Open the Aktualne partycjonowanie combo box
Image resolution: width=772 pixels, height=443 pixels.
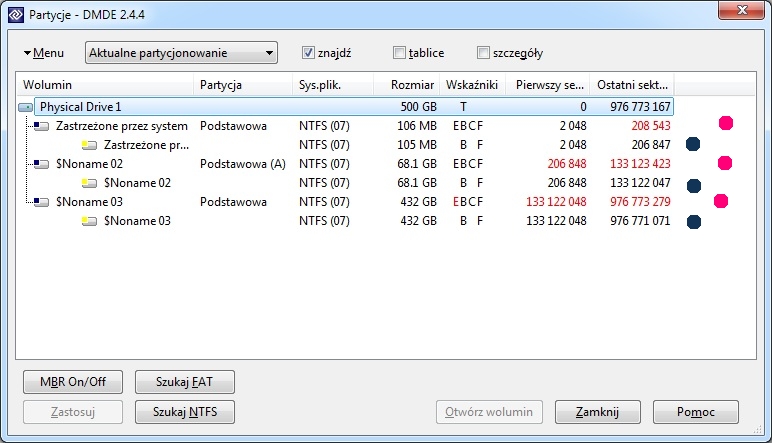(x=181, y=53)
